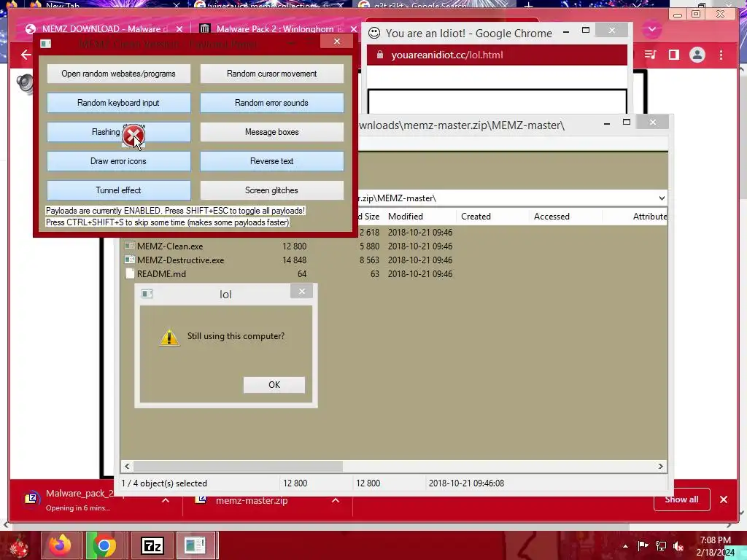Expand memz-master.zip download options chevron
The height and width of the screenshot is (560, 747).
click(x=336, y=500)
